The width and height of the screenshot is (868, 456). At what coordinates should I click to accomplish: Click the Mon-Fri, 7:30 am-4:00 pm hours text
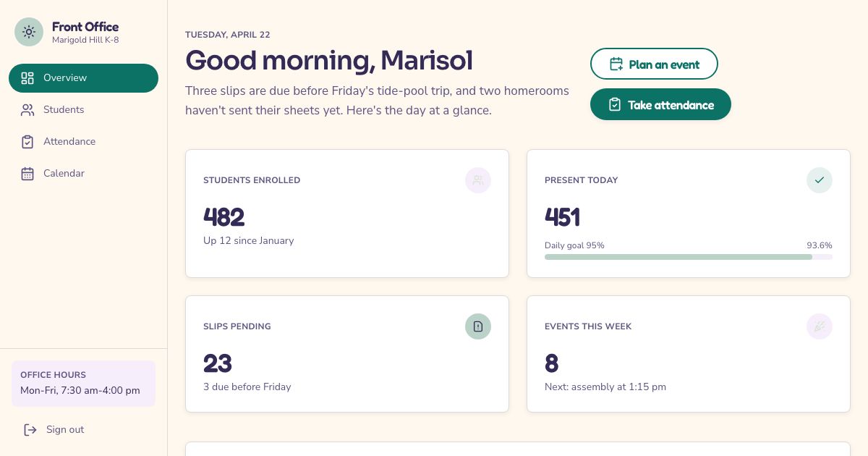[x=80, y=391]
